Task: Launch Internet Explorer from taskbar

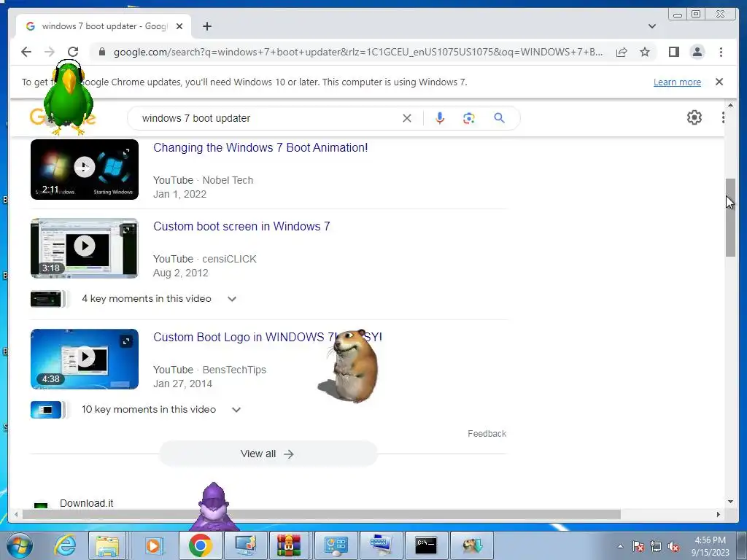Action: tap(65, 545)
